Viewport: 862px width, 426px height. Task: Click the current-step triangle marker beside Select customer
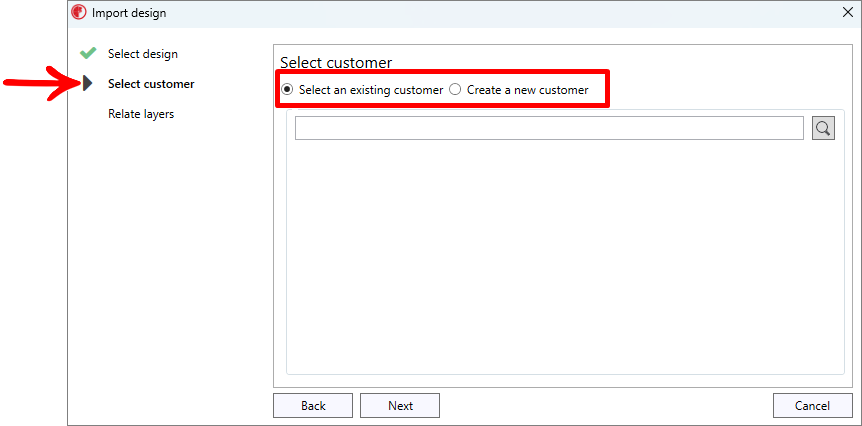click(88, 84)
